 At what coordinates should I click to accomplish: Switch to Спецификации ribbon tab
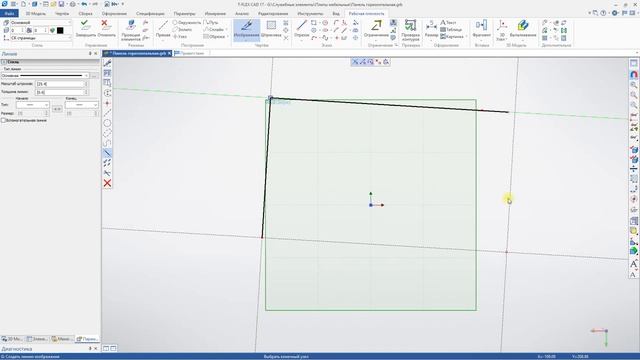(x=150, y=13)
